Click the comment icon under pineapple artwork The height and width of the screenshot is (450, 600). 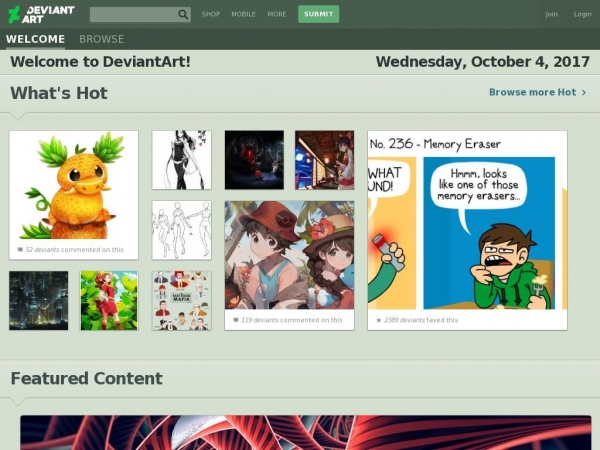(x=20, y=249)
